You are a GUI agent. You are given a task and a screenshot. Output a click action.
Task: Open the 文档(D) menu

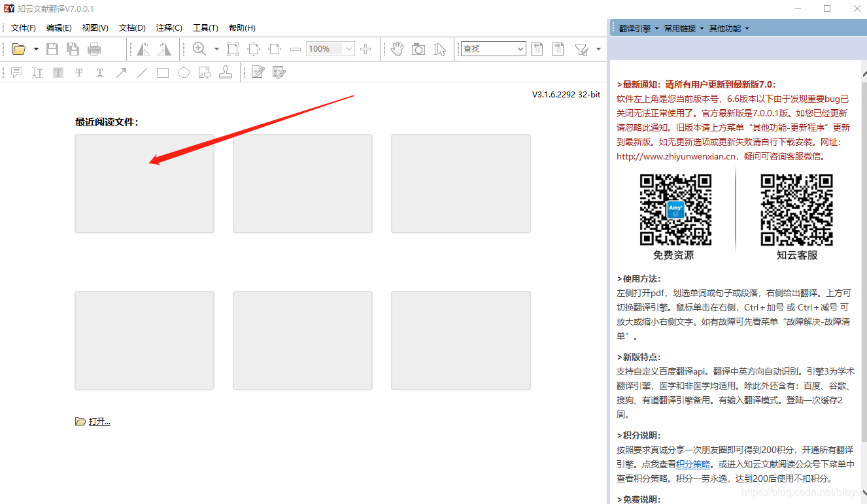(x=131, y=27)
